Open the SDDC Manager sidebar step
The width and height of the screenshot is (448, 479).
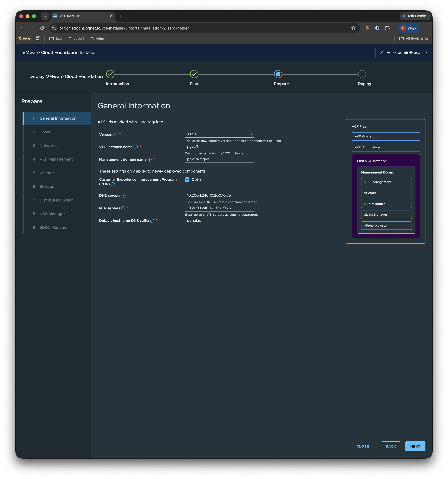(57, 227)
